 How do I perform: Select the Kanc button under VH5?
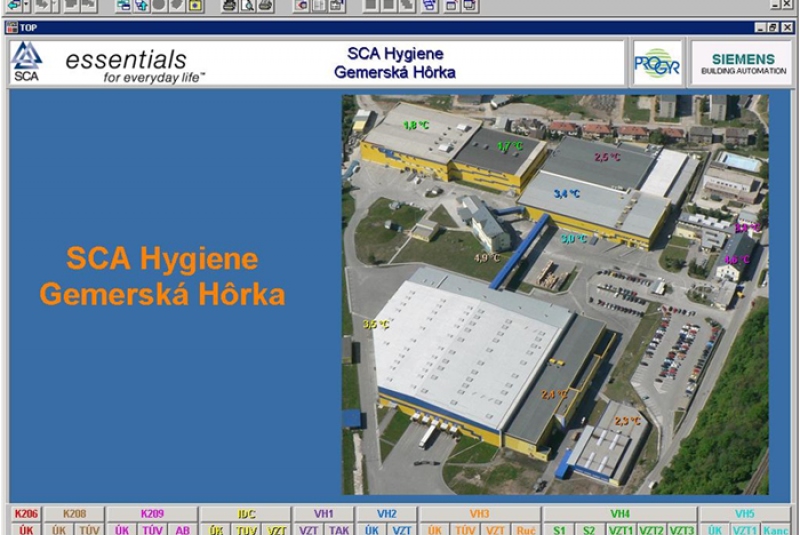(775, 529)
